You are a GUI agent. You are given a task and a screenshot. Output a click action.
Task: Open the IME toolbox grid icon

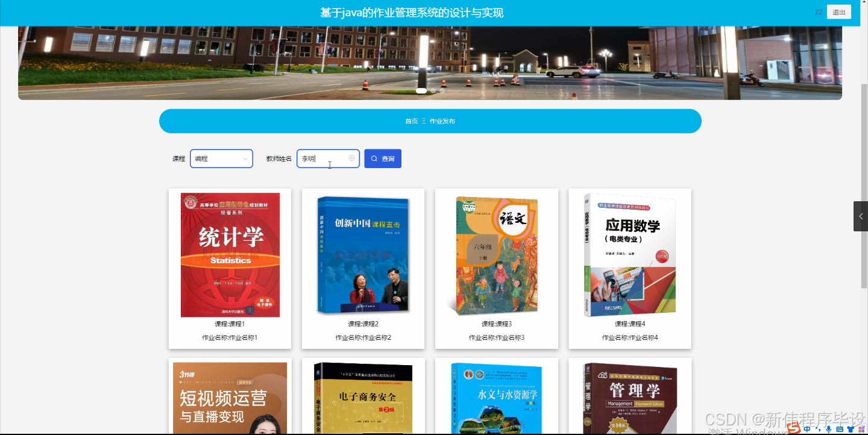[x=861, y=429]
